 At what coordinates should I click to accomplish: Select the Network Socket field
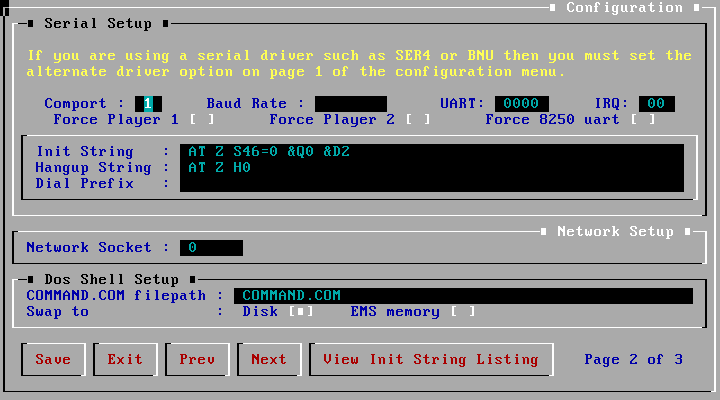click(211, 248)
